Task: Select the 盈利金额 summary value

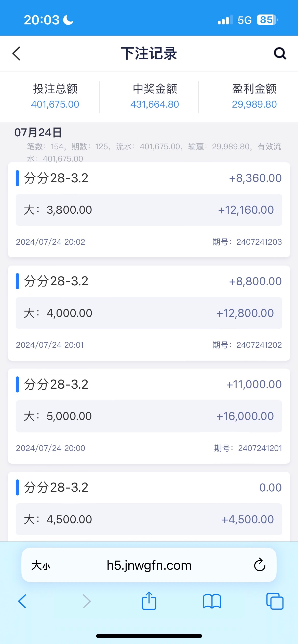Action: (x=254, y=104)
